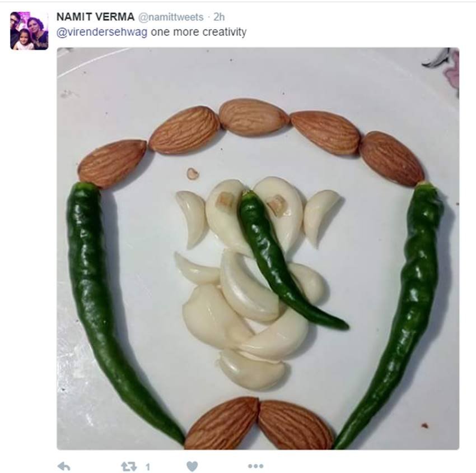
Task: Click the right garlic clove ear
Action: pyautogui.click(x=319, y=213)
